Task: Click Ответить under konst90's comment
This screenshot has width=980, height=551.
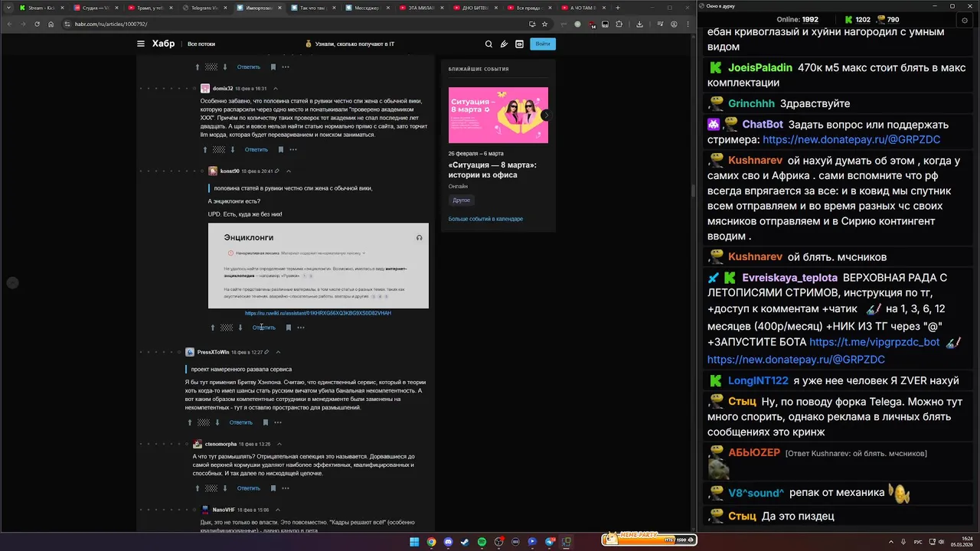Action: coord(264,328)
